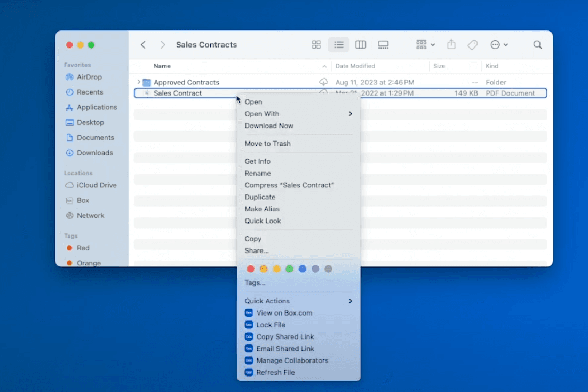
Task: Open the Group By dropdown in toolbar
Action: pos(426,45)
